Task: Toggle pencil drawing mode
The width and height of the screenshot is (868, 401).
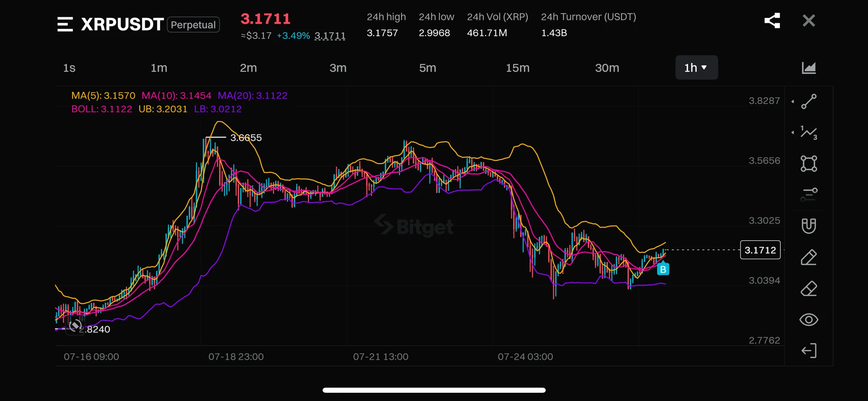Action: 809,257
